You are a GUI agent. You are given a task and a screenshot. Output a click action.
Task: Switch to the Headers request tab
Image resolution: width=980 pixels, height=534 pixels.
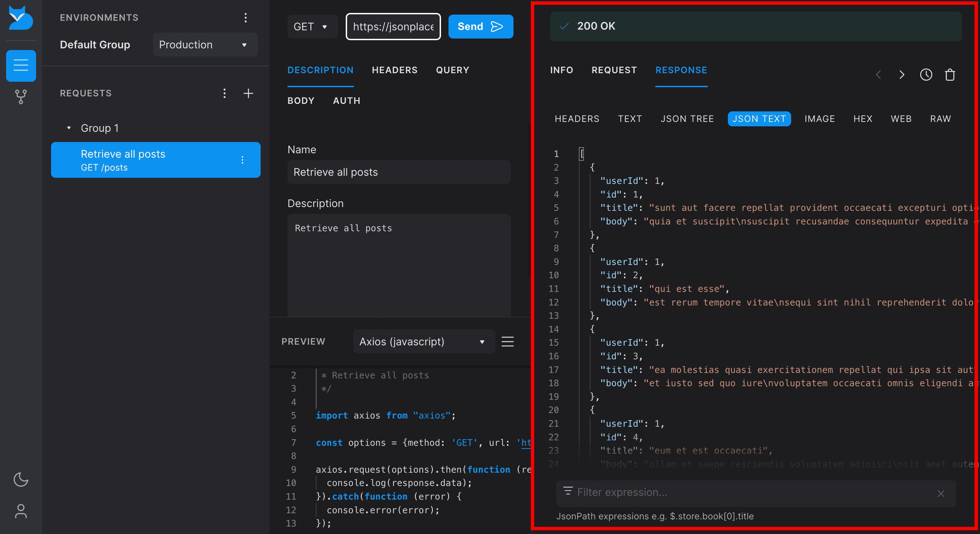coord(394,70)
